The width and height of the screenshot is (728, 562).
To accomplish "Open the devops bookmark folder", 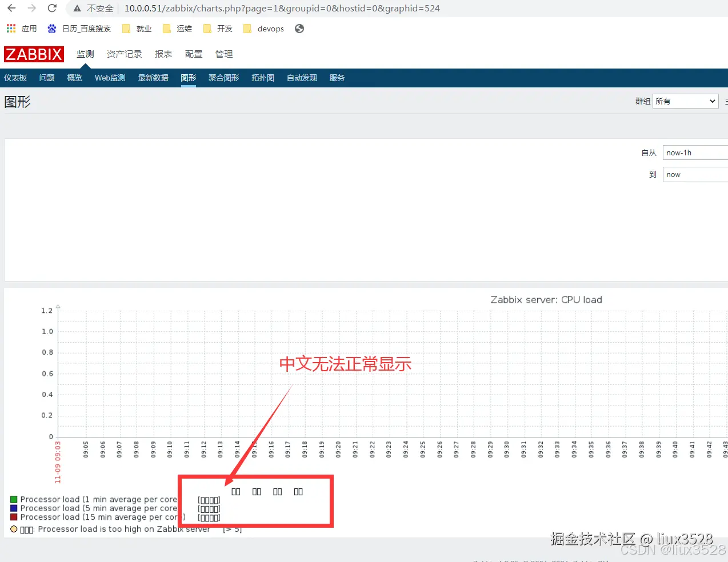I will pos(263,29).
